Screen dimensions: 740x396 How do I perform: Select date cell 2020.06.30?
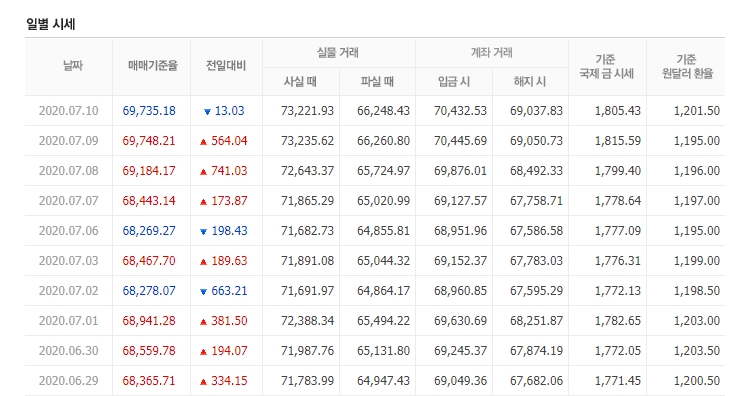click(68, 351)
